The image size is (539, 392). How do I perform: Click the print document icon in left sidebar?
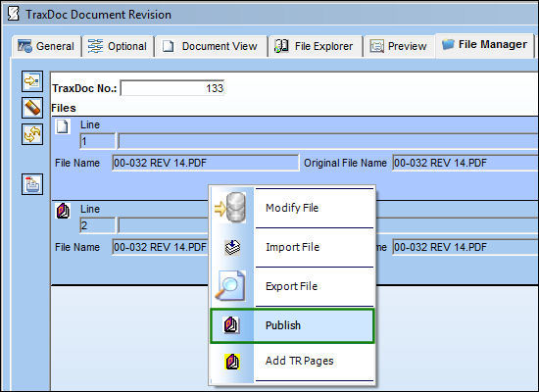coord(32,184)
